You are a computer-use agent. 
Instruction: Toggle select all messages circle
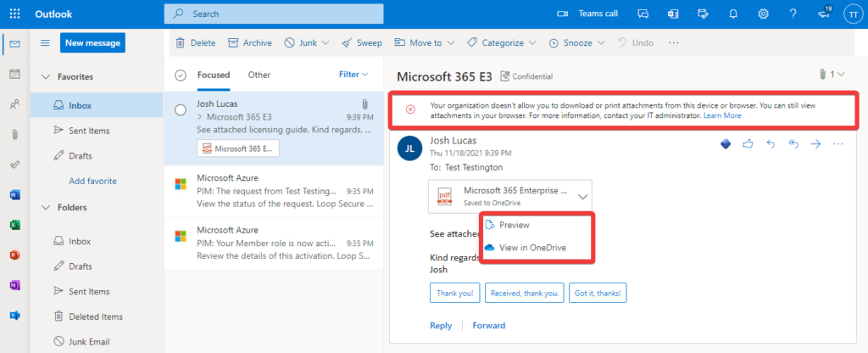tap(181, 75)
